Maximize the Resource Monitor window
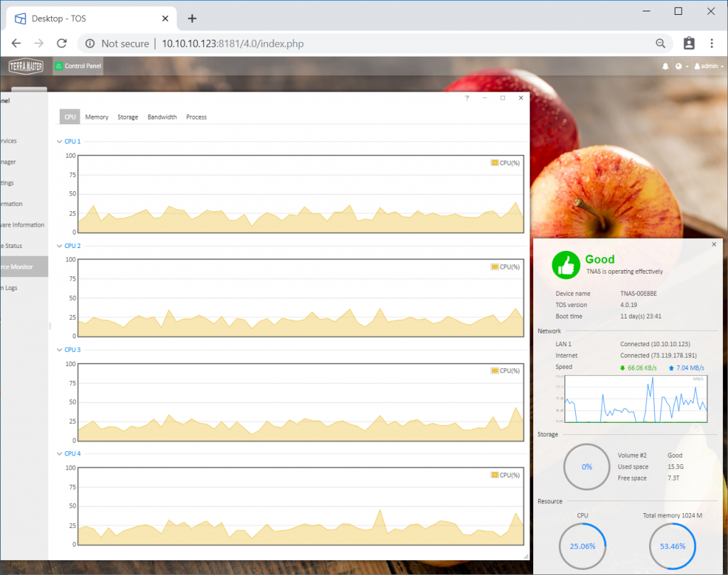728x575 pixels. [x=503, y=98]
